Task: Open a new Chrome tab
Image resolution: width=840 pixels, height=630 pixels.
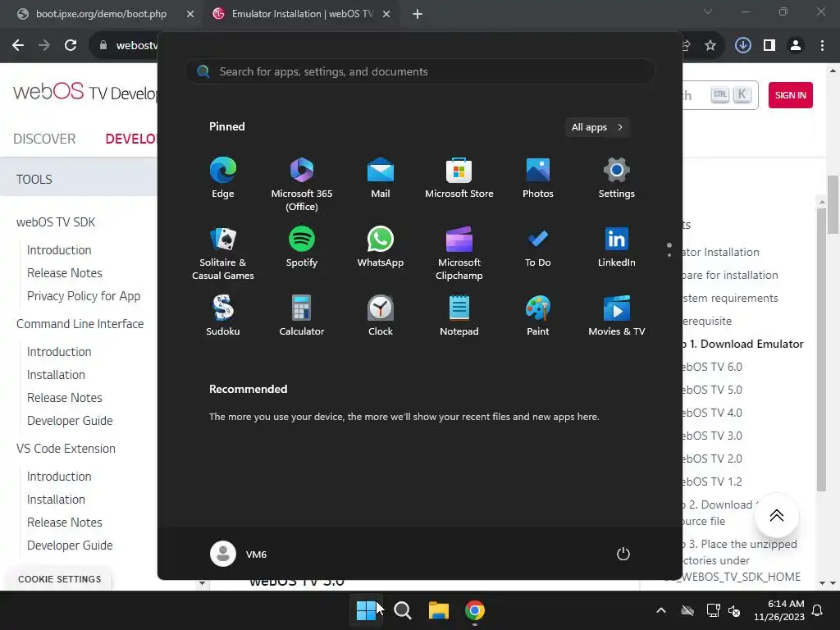Action: click(418, 14)
